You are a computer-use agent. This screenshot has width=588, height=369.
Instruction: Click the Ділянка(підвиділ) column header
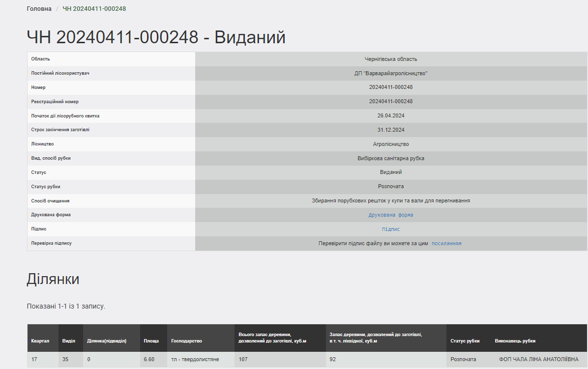107,341
